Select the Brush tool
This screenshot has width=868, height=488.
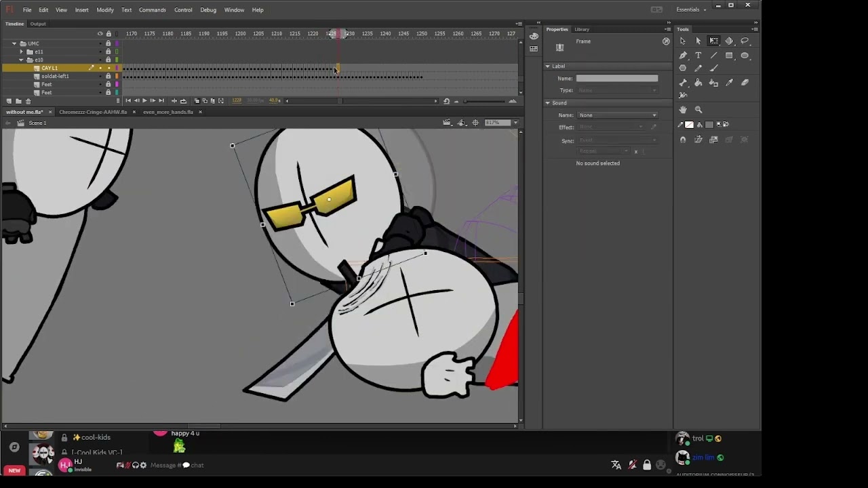pos(713,68)
